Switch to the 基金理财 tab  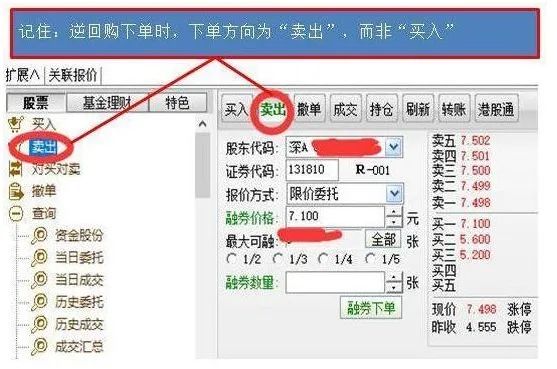click(x=107, y=103)
